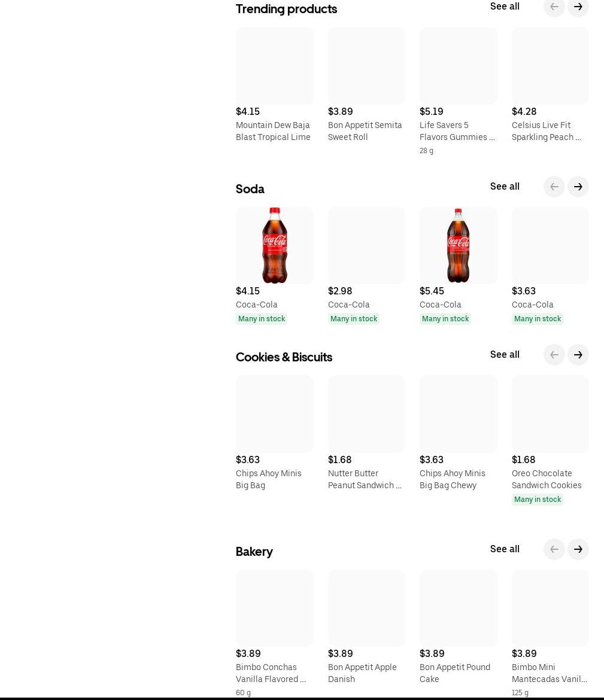Select the $5.45 Coca-Cola bottle image
This screenshot has height=700, width=604.
pos(458,245)
